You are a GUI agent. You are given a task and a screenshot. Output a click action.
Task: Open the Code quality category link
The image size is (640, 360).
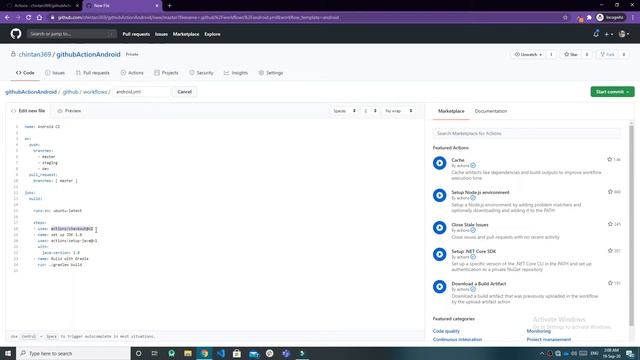tap(446, 331)
